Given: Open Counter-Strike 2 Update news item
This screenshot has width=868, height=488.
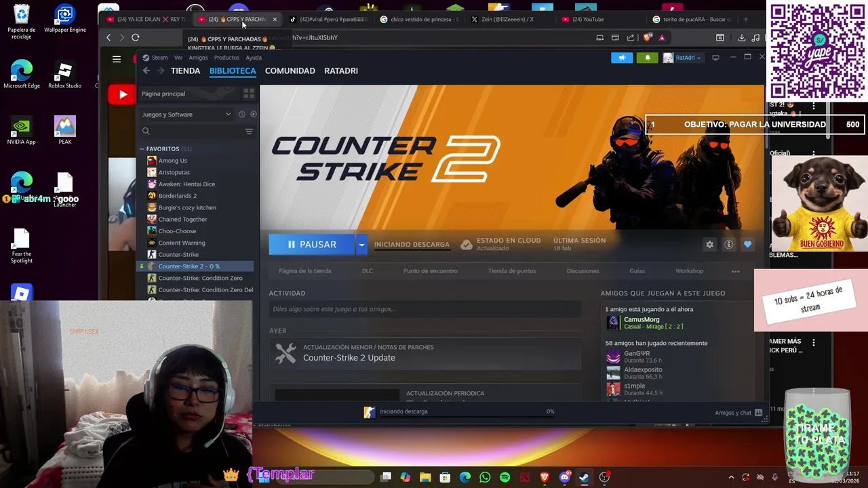Looking at the screenshot, I should pos(425,352).
